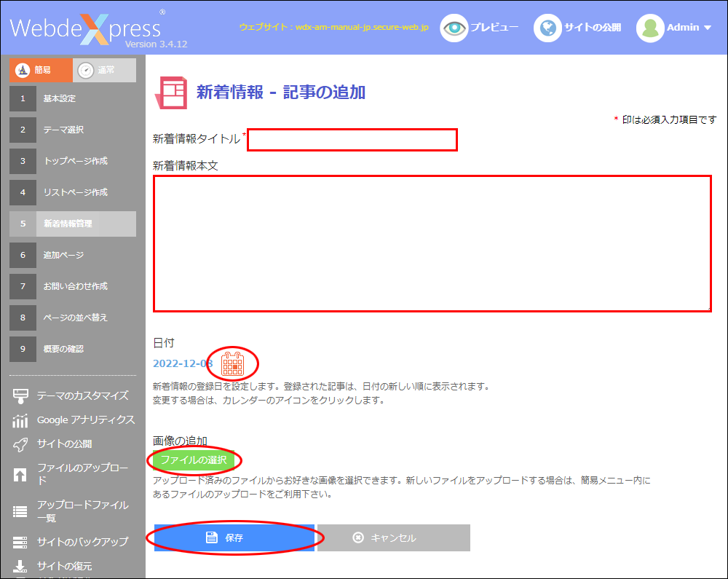Screen dimensions: 728x579
Task: Click the 新着情報 page heading icon
Action: pyautogui.click(x=171, y=93)
